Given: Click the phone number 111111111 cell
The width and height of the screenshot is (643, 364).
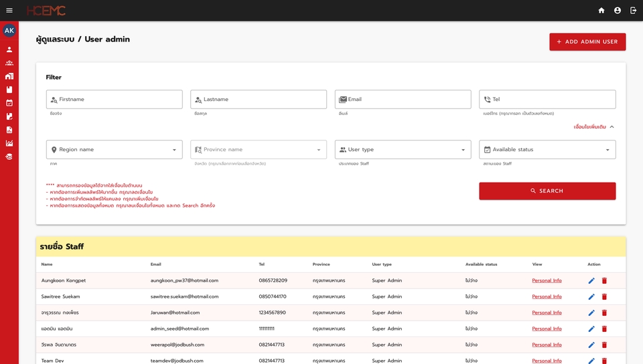Looking at the screenshot, I should click(267, 329).
